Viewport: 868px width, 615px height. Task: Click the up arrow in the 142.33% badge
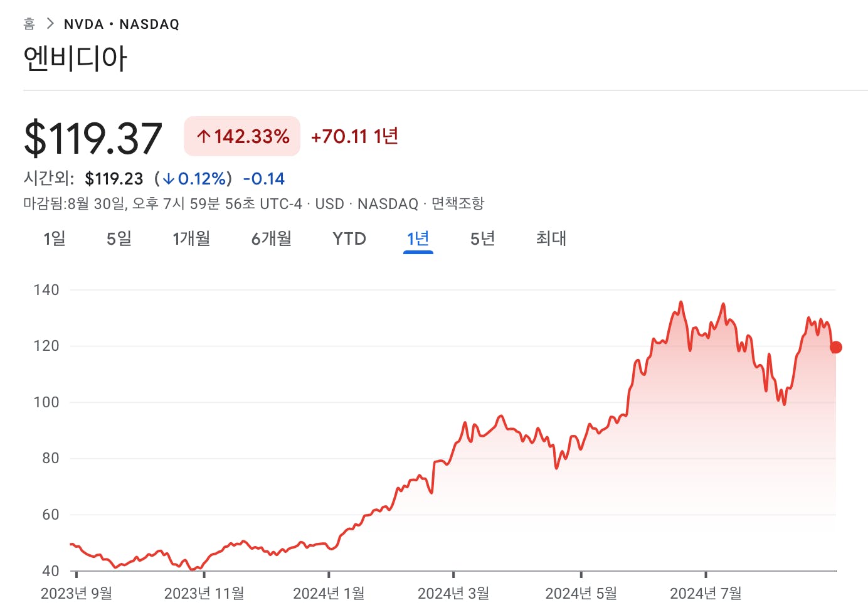tap(203, 136)
